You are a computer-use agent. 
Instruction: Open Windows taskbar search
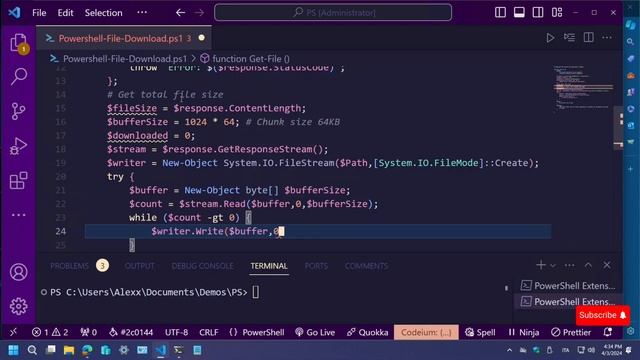(32, 350)
